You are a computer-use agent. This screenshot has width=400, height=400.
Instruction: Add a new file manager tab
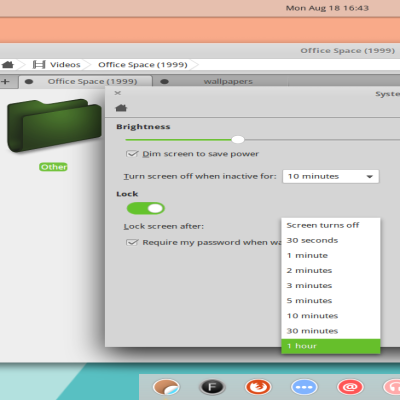pos(5,81)
